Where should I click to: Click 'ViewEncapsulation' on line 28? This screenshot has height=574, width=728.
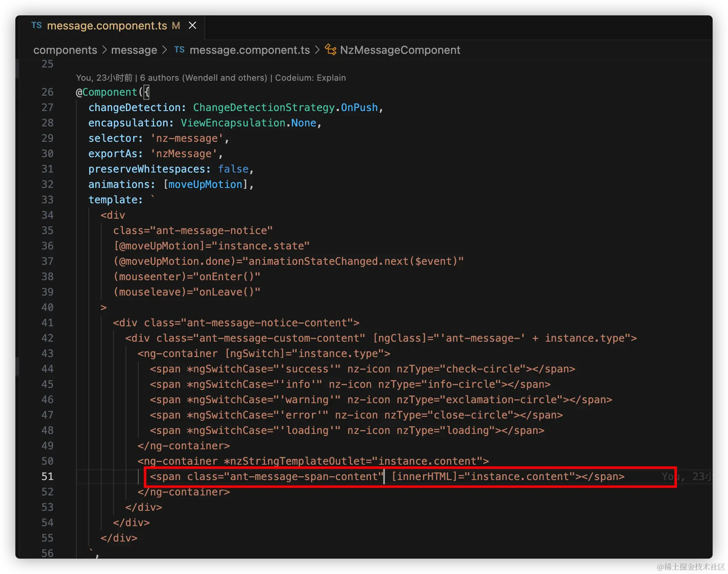click(x=233, y=123)
